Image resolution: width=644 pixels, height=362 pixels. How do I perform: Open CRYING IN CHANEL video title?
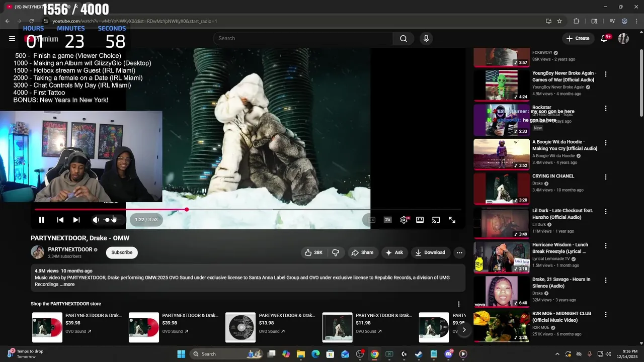click(x=553, y=176)
